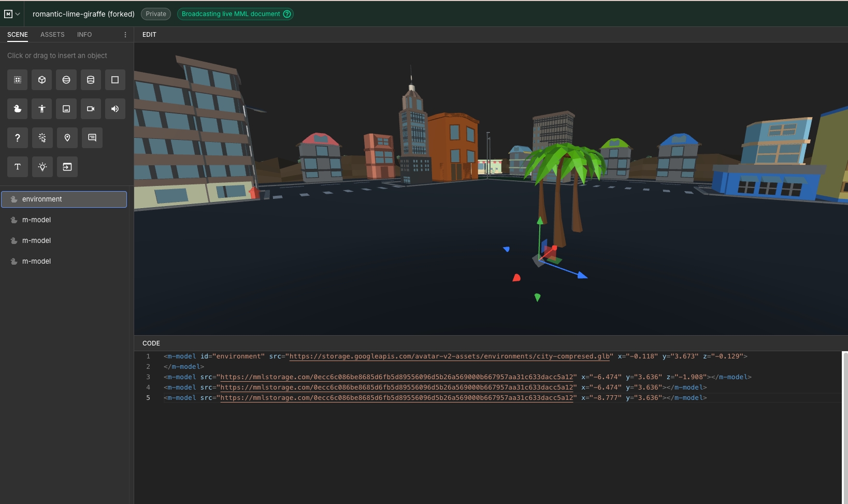Click the Private visibility badge

click(x=156, y=14)
